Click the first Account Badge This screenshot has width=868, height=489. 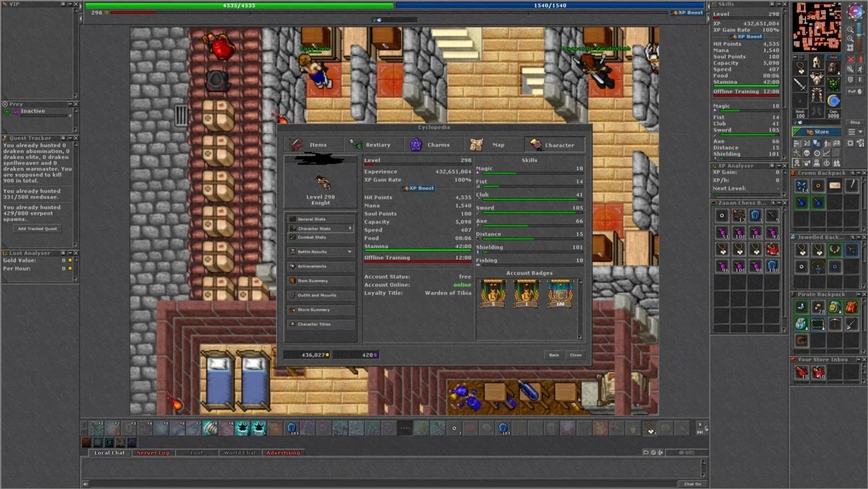[493, 293]
